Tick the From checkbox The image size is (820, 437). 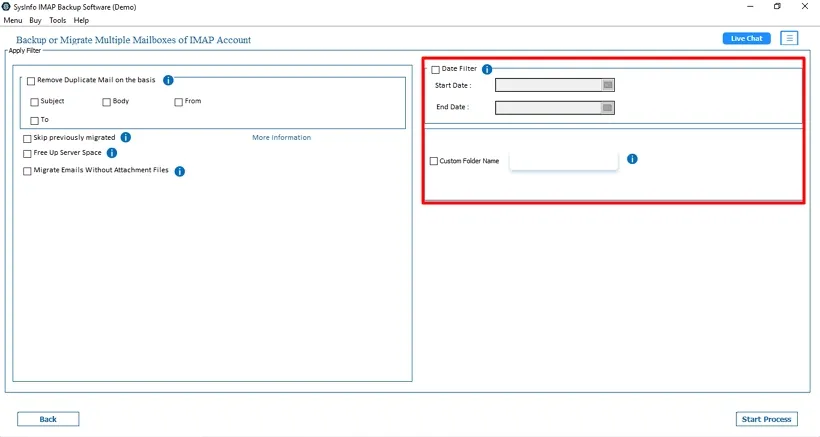[x=179, y=102]
